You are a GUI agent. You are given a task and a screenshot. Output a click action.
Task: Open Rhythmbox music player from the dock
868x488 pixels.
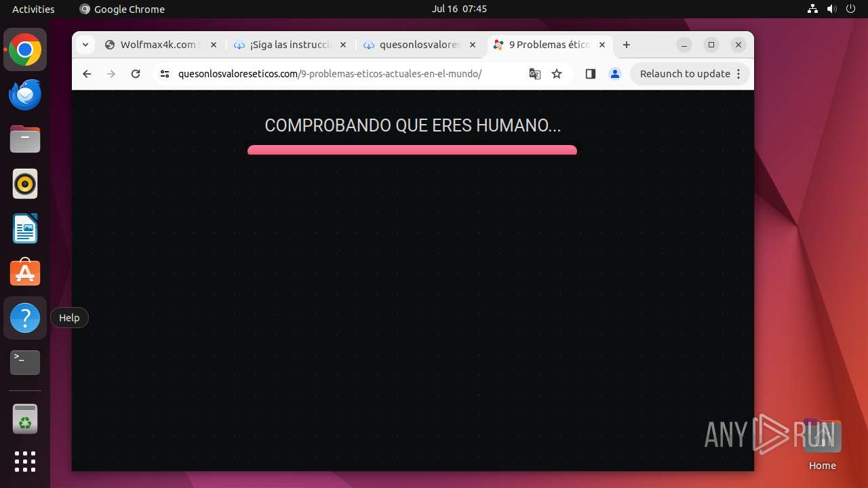25,184
